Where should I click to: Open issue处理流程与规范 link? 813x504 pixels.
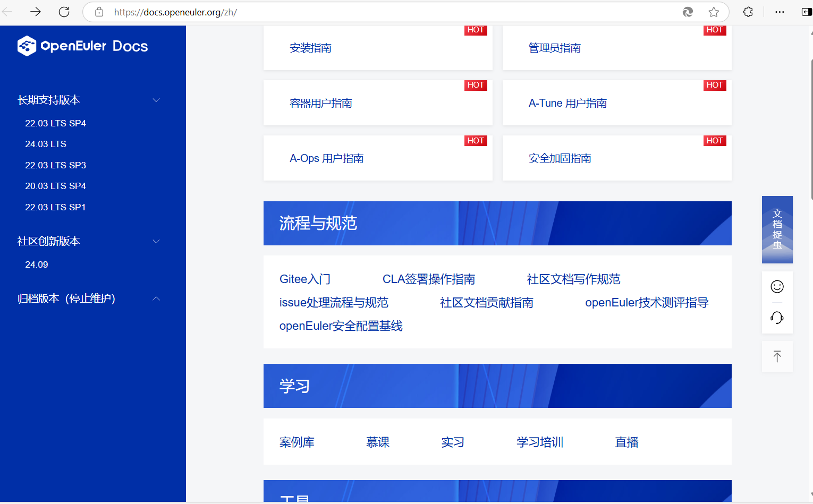334,303
